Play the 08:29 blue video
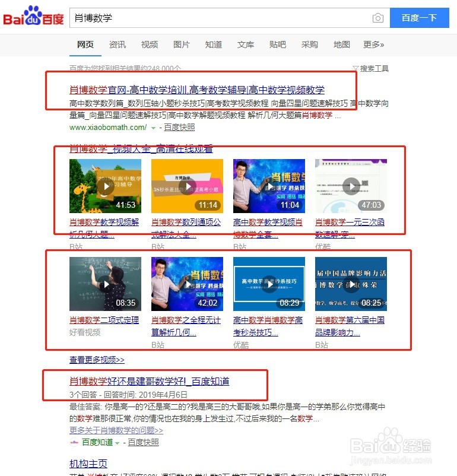 pos(269,284)
